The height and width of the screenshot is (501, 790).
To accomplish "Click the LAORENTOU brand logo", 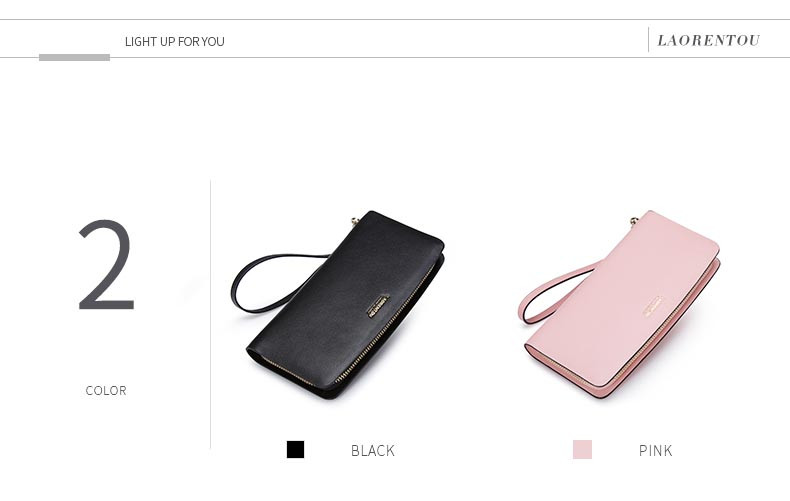I will (708, 40).
